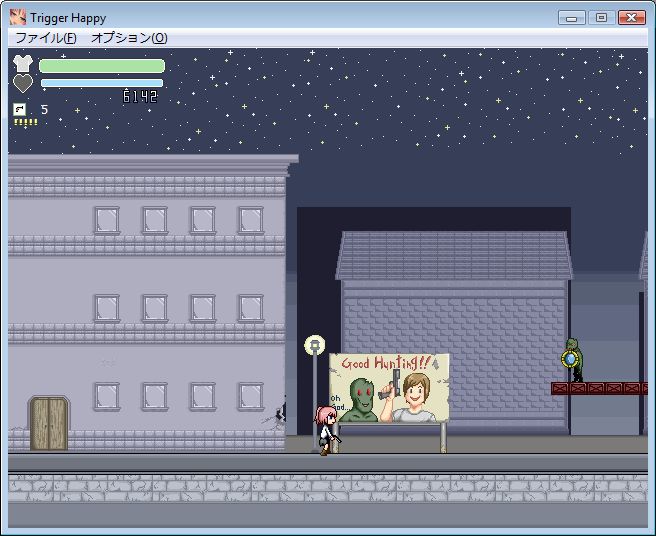The height and width of the screenshot is (536, 656).
Task: Click the red steel girder platform
Action: tap(598, 388)
